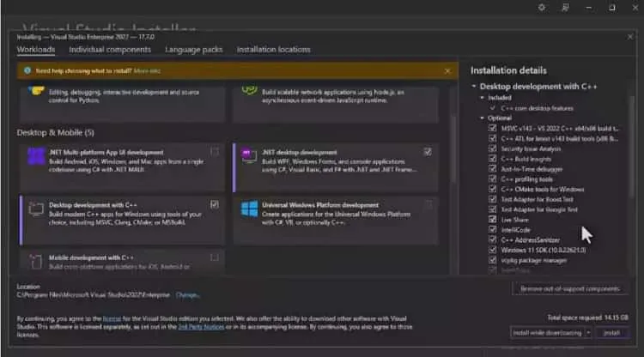
Task: Click the Desktop development with C++ monitor icon
Action: (x=36, y=209)
